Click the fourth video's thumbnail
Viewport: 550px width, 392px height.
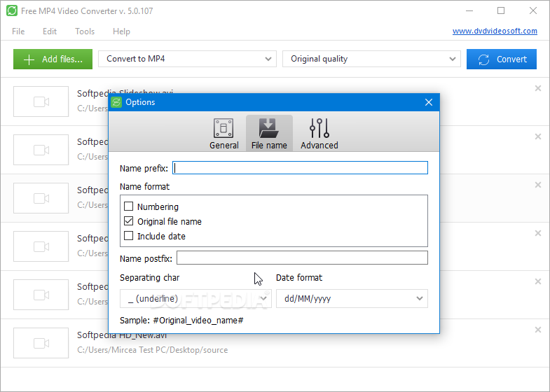[x=41, y=246]
